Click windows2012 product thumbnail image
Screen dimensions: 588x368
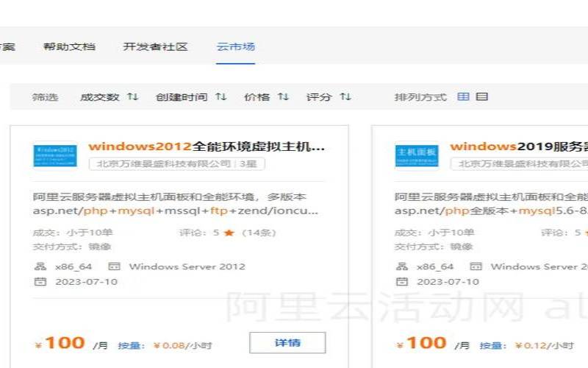click(55, 155)
